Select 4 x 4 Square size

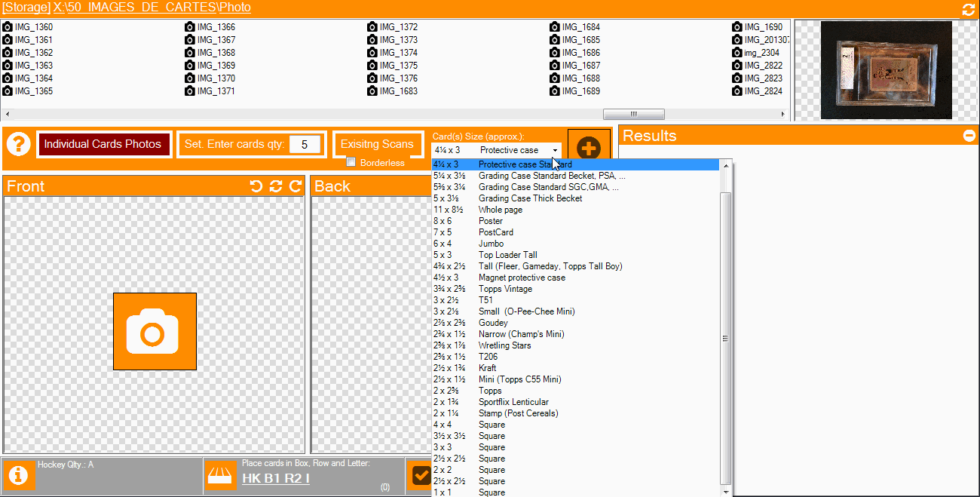[x=575, y=425]
